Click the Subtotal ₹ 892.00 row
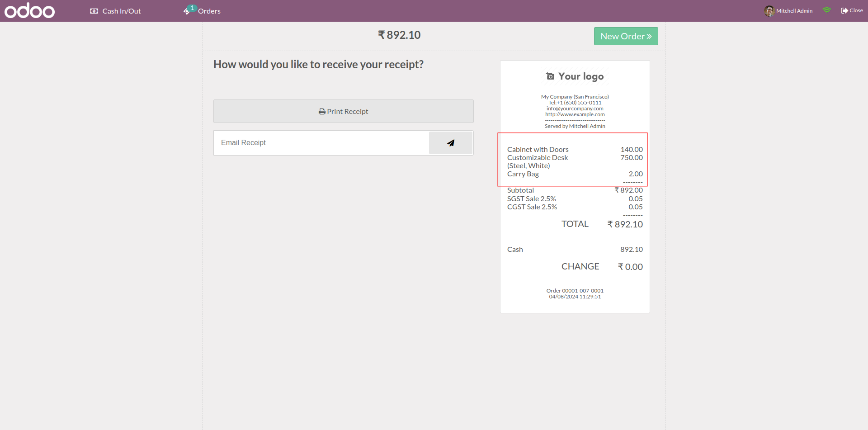 (x=575, y=190)
